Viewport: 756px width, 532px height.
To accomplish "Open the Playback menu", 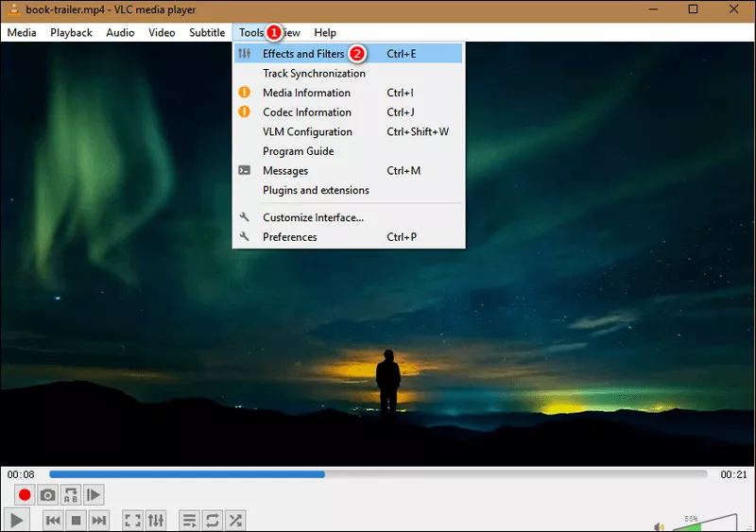I will (72, 33).
